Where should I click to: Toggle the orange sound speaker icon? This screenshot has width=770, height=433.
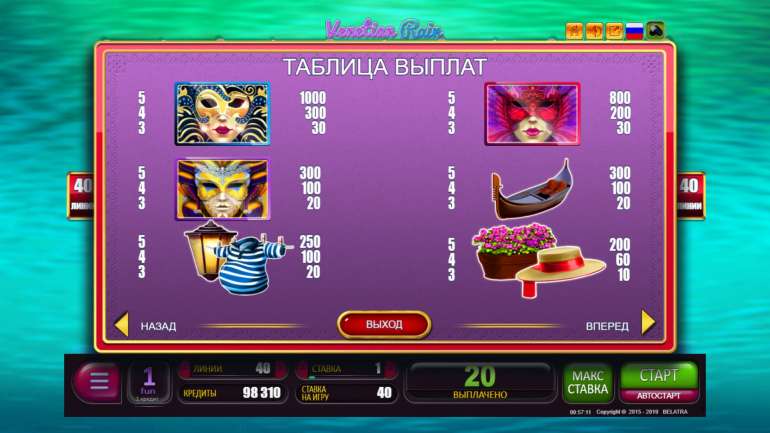click(x=594, y=31)
